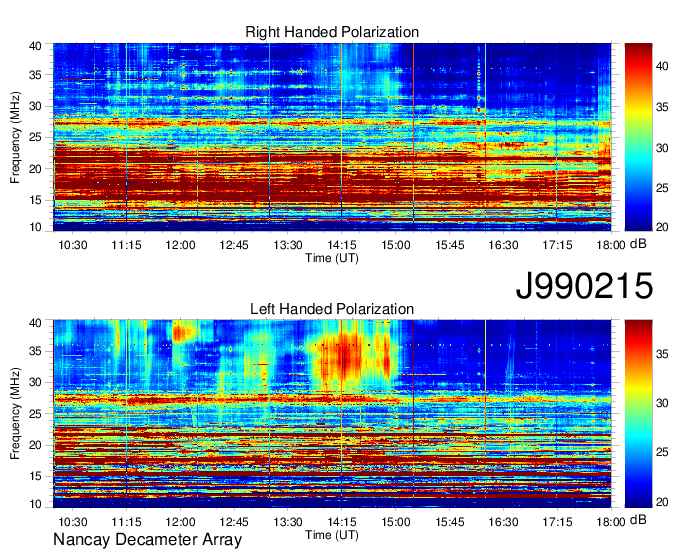Image resolution: width=680 pixels, height=552 pixels.
Task: Click the 18:00 time tick under Left Handed plot
Action: (x=611, y=522)
